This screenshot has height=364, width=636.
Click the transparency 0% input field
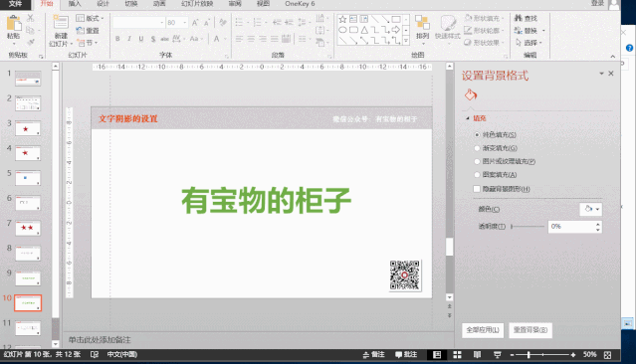[572, 227]
